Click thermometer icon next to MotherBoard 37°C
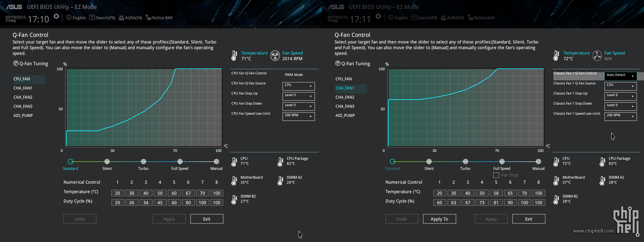The image size is (644, 242). [556, 181]
